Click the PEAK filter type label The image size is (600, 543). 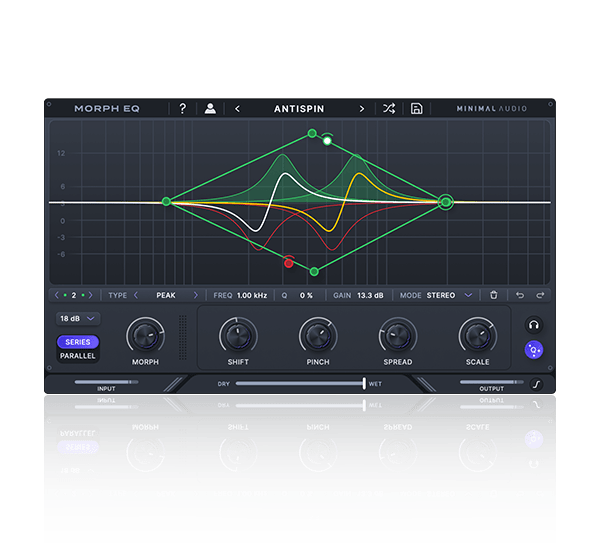pos(166,295)
